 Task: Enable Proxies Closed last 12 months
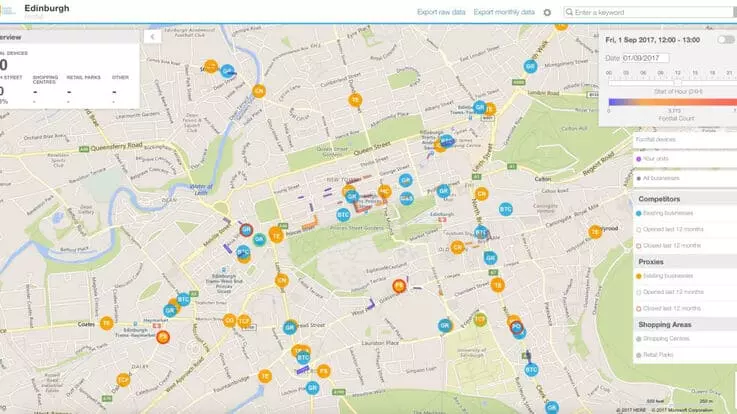(685, 309)
